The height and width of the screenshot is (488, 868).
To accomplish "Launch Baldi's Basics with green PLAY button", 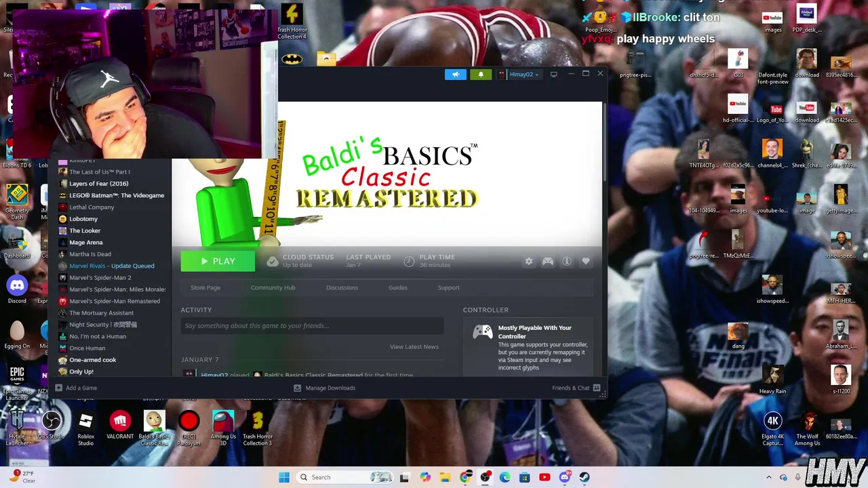I will (218, 261).
